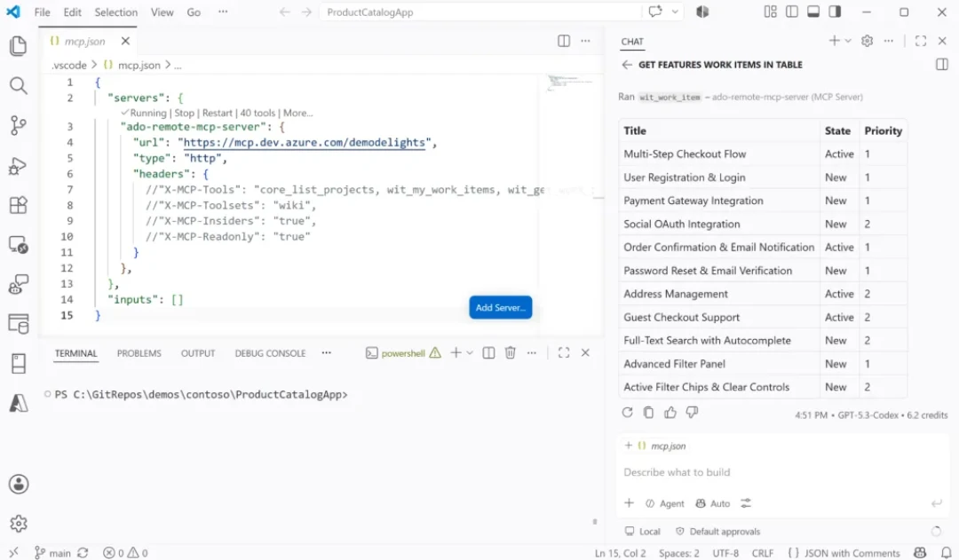The height and width of the screenshot is (560, 959).
Task: Open the Explorer view in activity bar
Action: click(19, 46)
